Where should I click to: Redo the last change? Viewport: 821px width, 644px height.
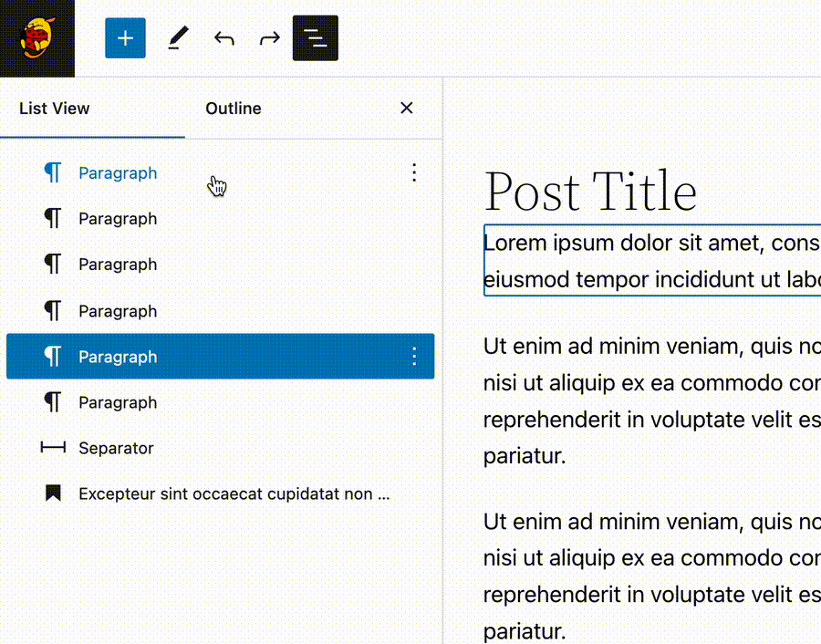tap(269, 38)
